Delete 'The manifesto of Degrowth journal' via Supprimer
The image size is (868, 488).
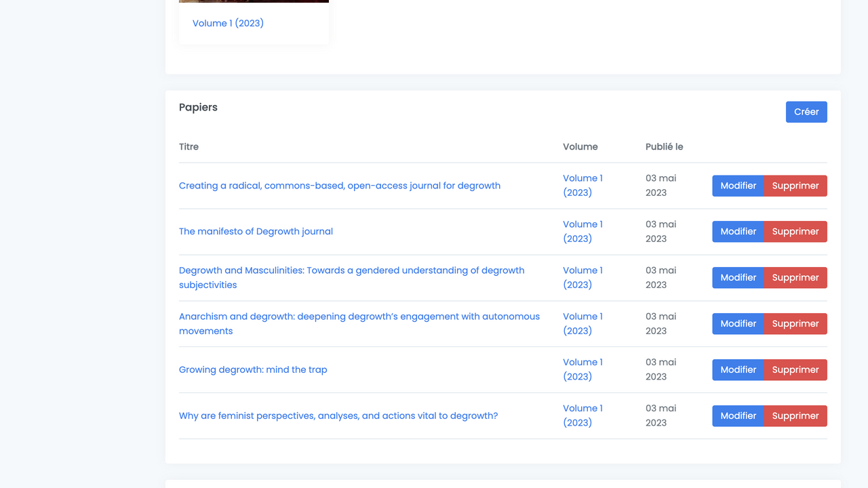(x=795, y=232)
